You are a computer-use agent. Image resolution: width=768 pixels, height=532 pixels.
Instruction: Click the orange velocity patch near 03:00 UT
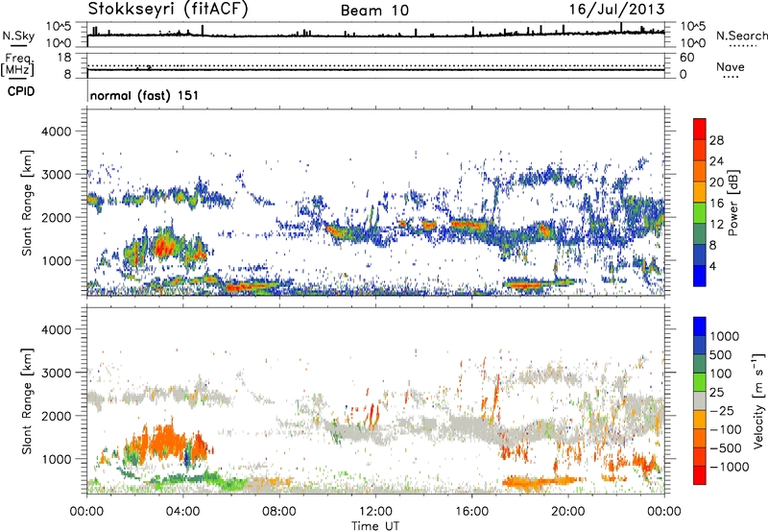coord(166,441)
